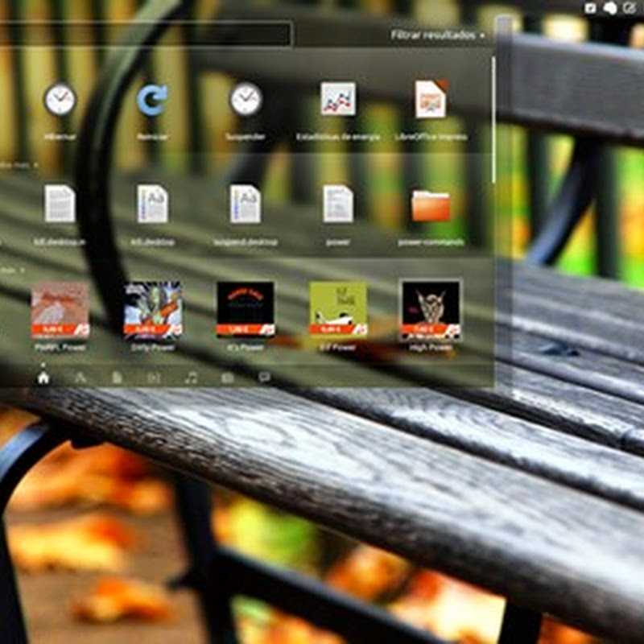
Task: Select the Dirty Power album cover
Action: click(153, 309)
